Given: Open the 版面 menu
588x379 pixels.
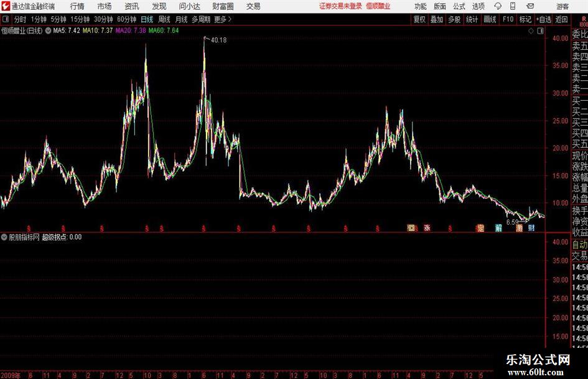Looking at the screenshot, I should (x=440, y=6).
